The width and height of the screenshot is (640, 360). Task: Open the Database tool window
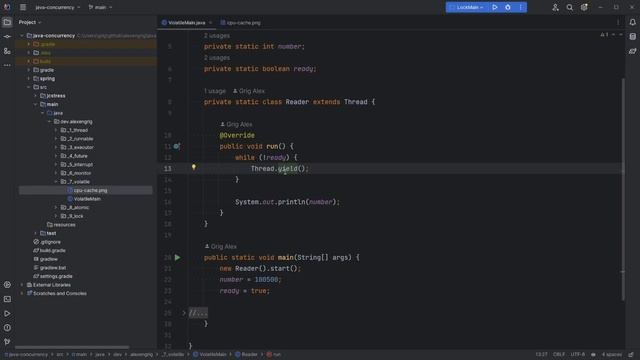point(632,37)
